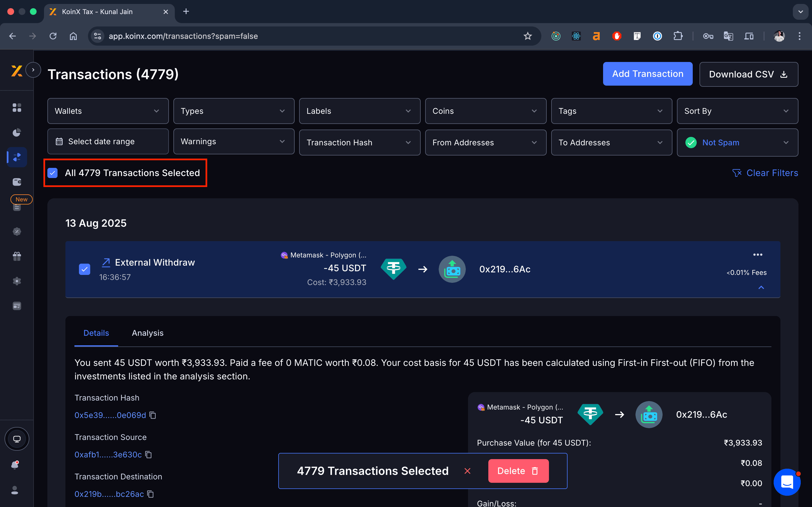Image resolution: width=812 pixels, height=507 pixels.
Task: Click the wallet icon in sidebar
Action: [17, 182]
